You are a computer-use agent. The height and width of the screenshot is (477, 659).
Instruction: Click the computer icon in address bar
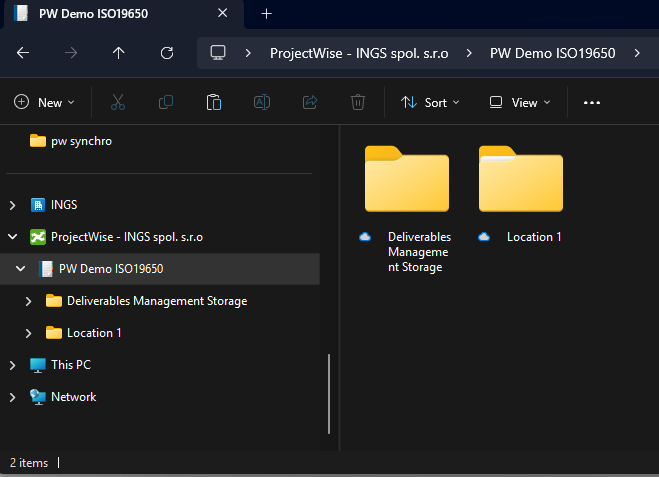coord(218,53)
